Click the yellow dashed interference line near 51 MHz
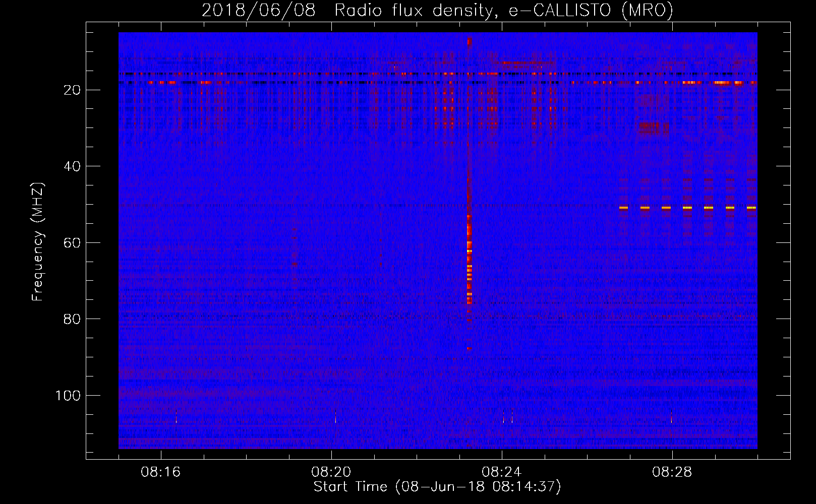This screenshot has height=504, width=816. (x=688, y=208)
